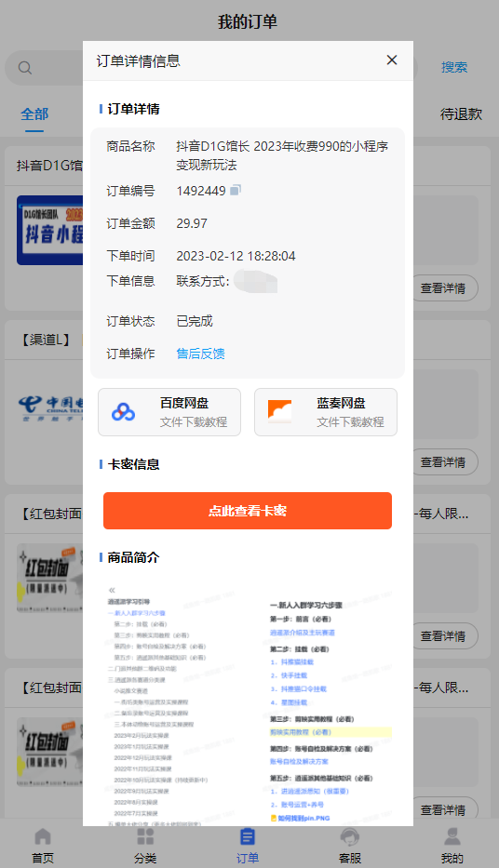This screenshot has width=499, height=868.
Task: Click the orange view card key button
Action: coord(248,511)
